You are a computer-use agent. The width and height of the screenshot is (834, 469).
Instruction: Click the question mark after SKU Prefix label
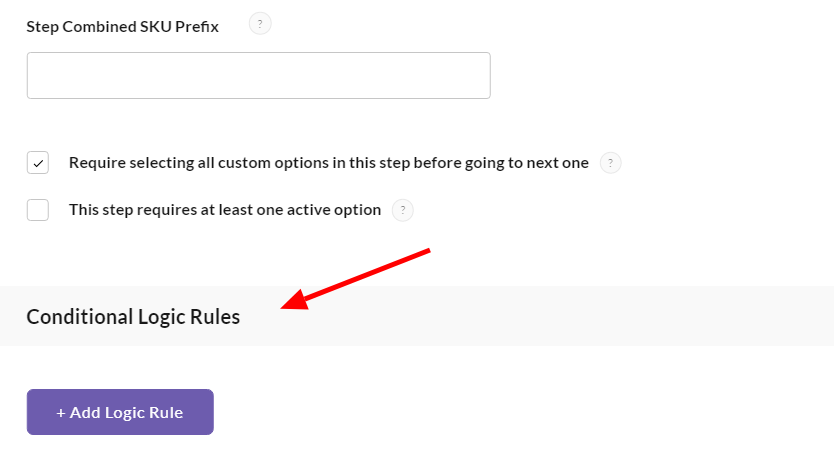(260, 25)
